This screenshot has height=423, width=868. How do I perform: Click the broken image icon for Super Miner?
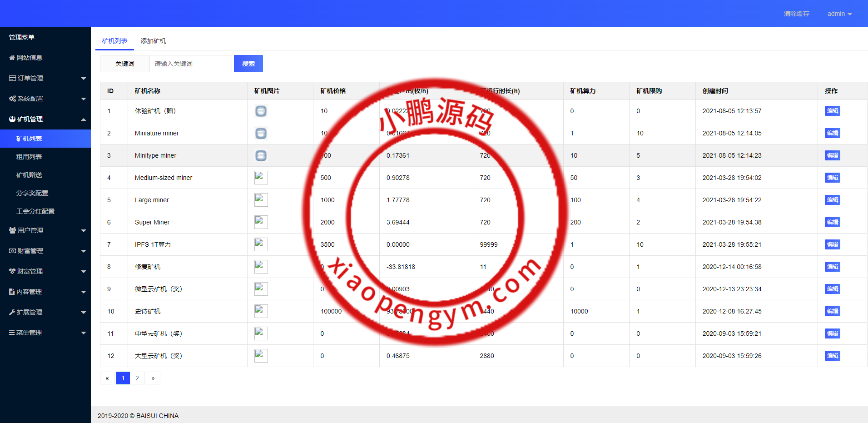261,222
